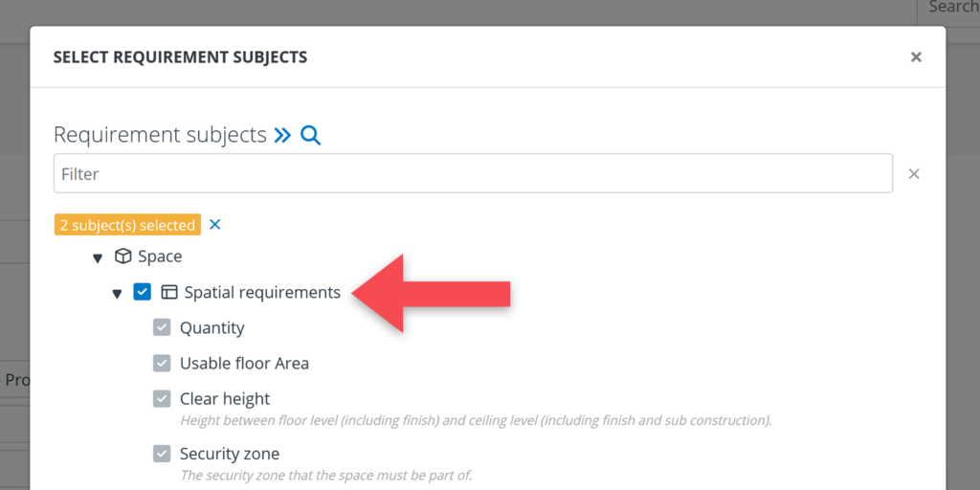Click the double chevron next to Requirement subjects
980x490 pixels.
pyautogui.click(x=282, y=135)
